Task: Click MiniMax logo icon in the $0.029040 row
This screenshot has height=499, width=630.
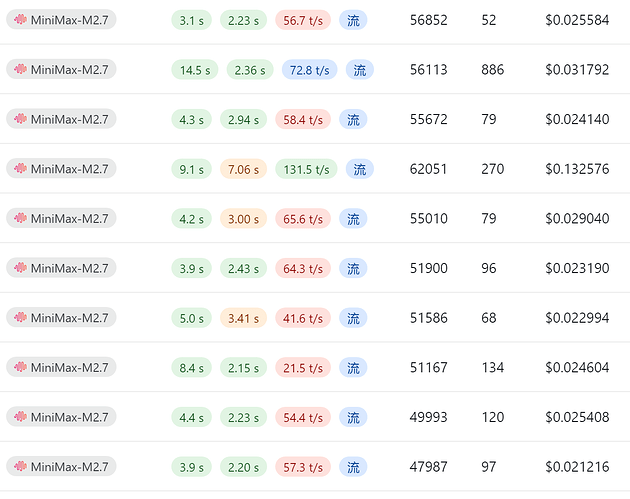Action: coord(20,218)
